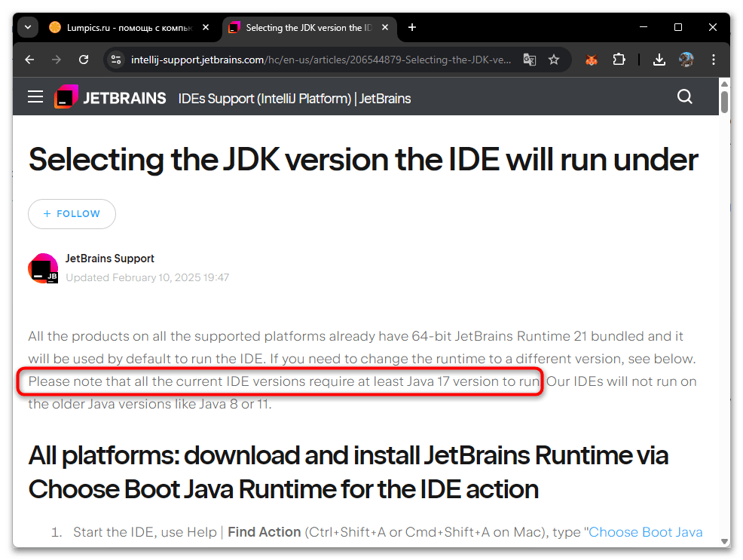Close the Lumpics.ru tab
This screenshot has width=743, height=560.
[x=206, y=27]
